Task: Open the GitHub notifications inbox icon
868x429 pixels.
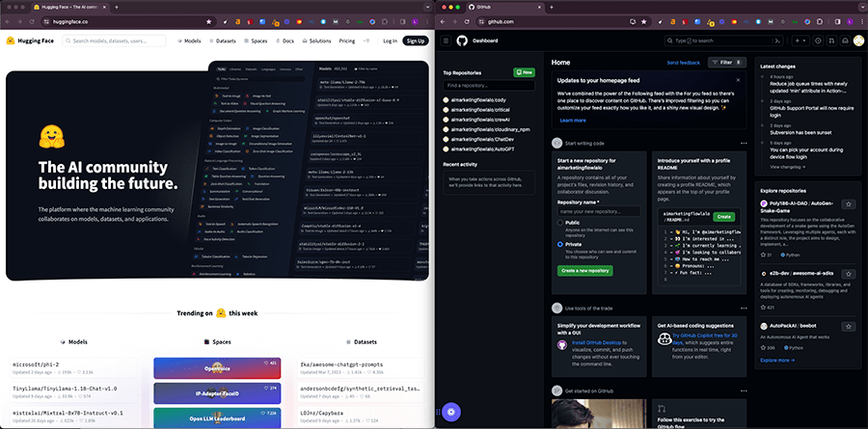Action: (x=845, y=40)
